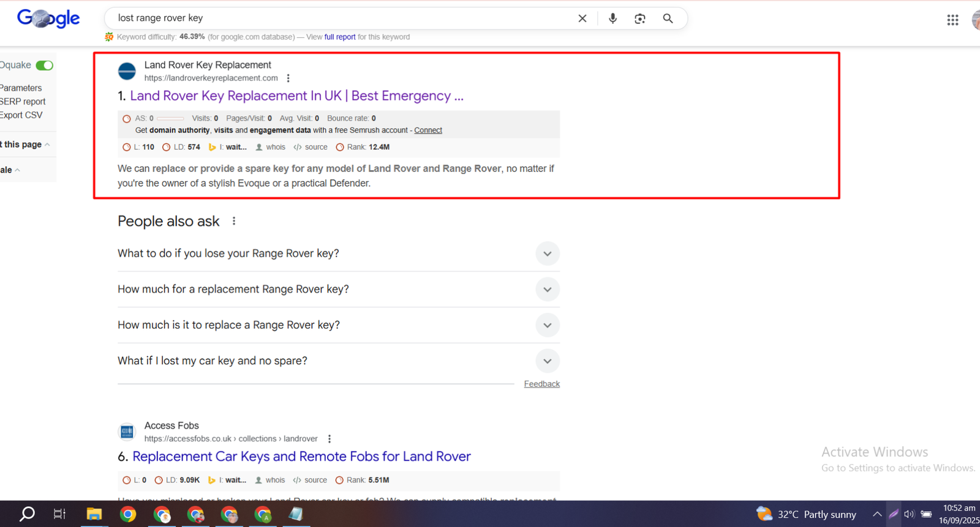Image resolution: width=980 pixels, height=527 pixels.
Task: Clear the search query with X
Action: pyautogui.click(x=582, y=18)
